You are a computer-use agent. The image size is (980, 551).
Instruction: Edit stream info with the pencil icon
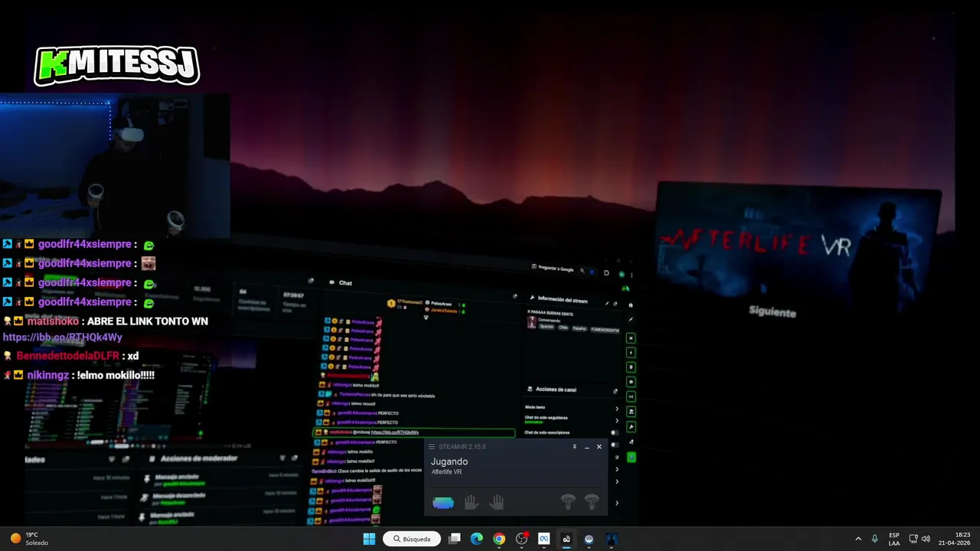click(x=607, y=303)
